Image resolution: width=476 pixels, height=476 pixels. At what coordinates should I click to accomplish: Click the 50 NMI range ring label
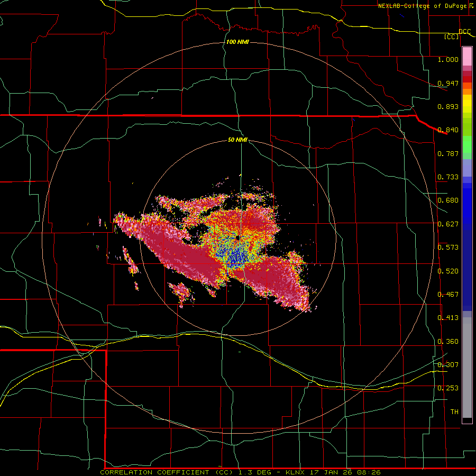(x=237, y=140)
